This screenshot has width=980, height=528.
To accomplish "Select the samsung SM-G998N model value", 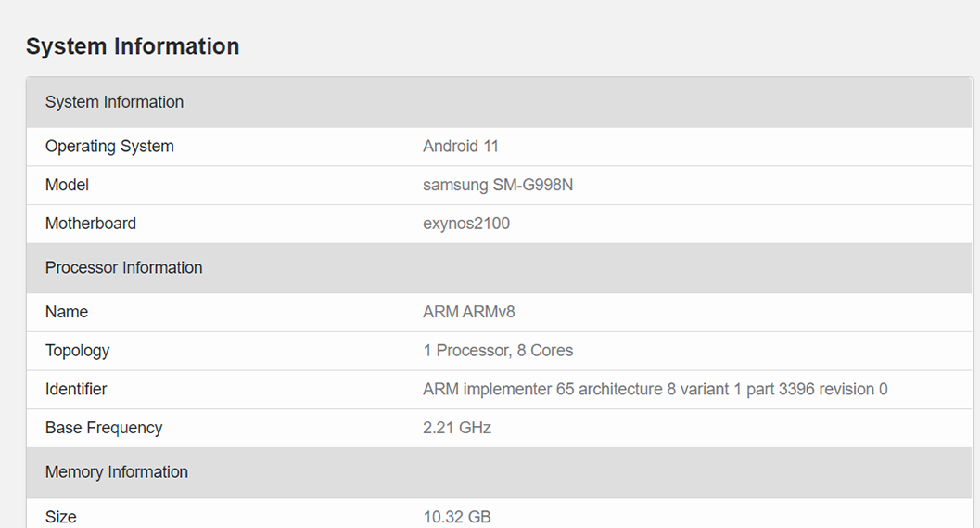I will [498, 186].
